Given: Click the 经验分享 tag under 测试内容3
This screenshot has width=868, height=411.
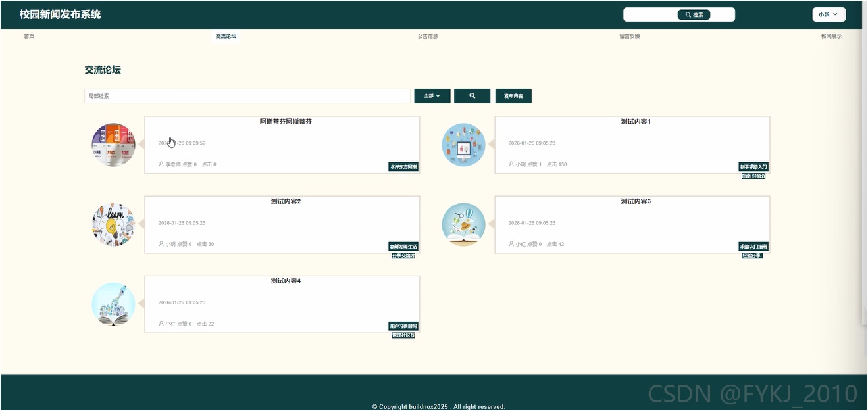Looking at the screenshot, I should (752, 256).
